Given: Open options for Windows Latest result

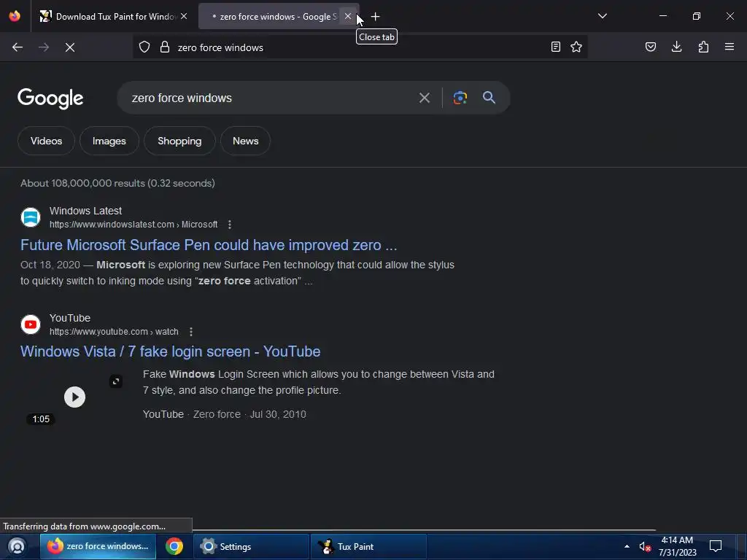Looking at the screenshot, I should pos(230,225).
